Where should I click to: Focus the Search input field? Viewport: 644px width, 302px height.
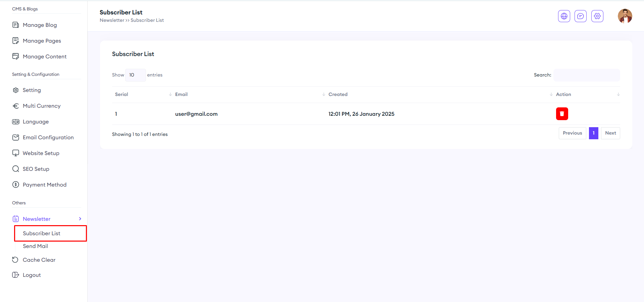tap(586, 75)
